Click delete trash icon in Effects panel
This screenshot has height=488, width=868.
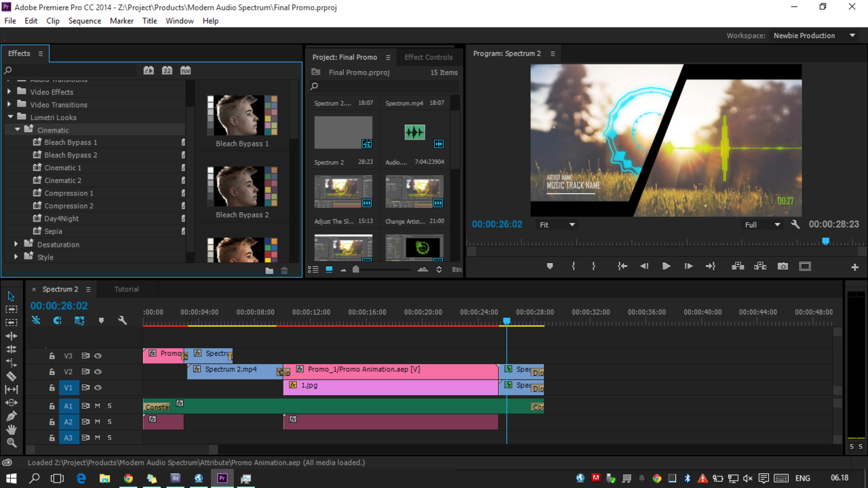coord(284,270)
